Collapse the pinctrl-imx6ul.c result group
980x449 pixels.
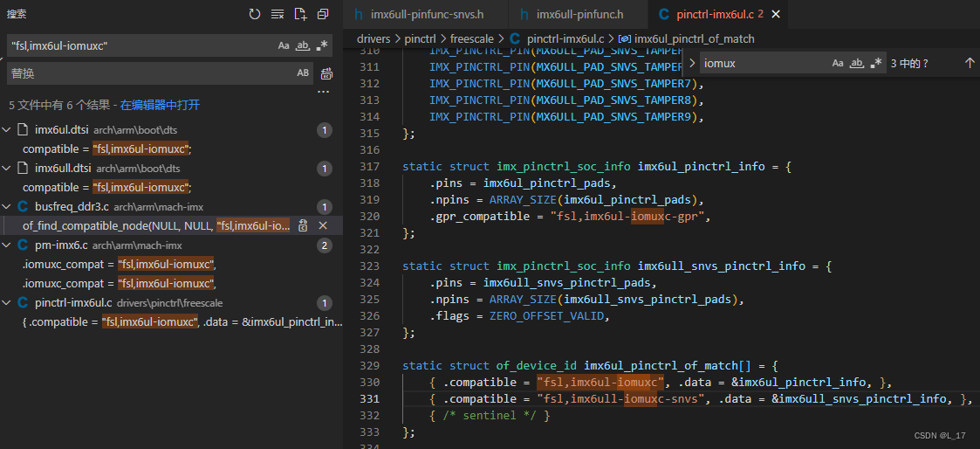click(7, 302)
